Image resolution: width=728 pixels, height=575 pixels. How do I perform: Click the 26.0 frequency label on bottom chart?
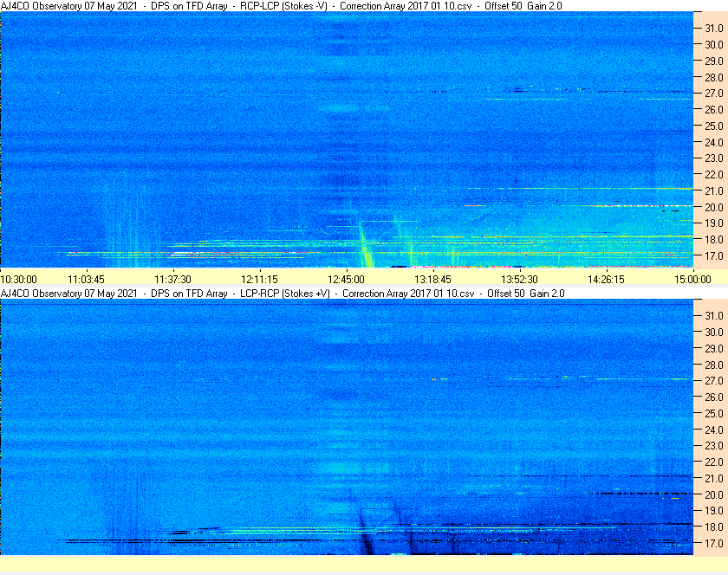[714, 397]
